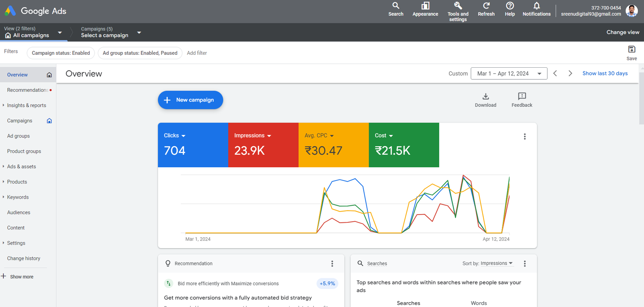
Task: Go to Campaigns in the sidebar
Action: [20, 121]
